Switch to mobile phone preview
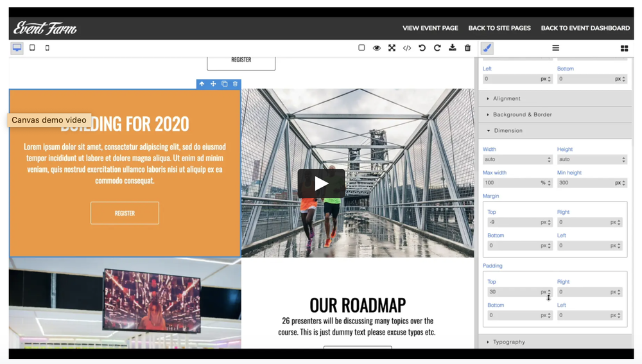This screenshot has width=642, height=364. pyautogui.click(x=47, y=48)
